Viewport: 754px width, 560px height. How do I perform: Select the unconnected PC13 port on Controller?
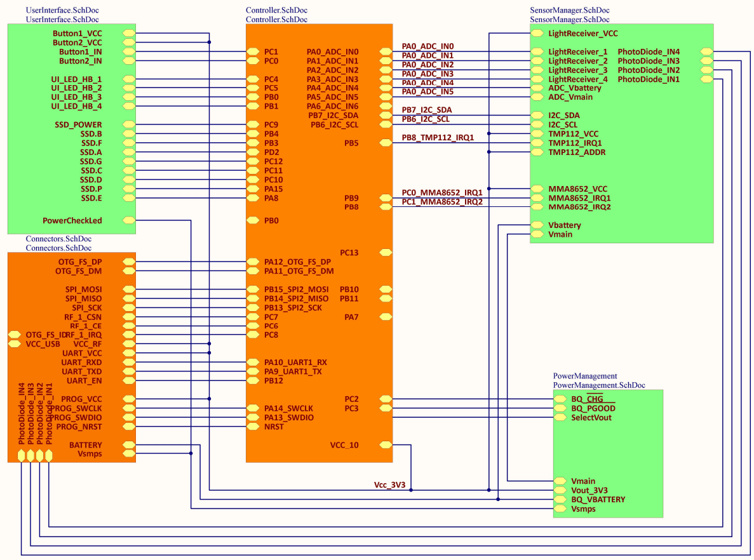point(386,252)
